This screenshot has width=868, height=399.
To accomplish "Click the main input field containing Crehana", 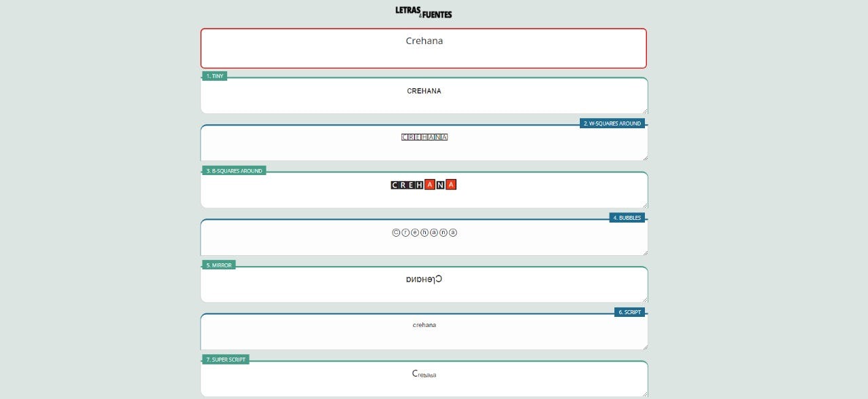I will (423, 48).
